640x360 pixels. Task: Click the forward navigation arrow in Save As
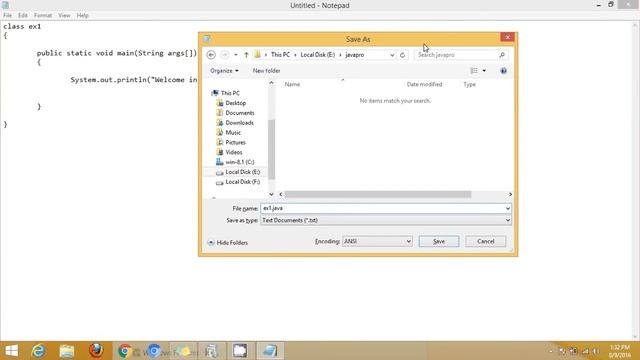224,55
